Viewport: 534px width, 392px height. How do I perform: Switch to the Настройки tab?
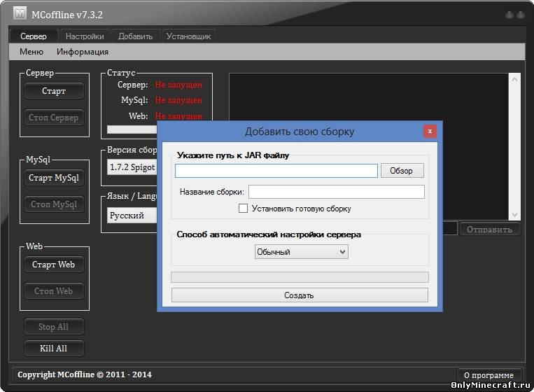(85, 36)
